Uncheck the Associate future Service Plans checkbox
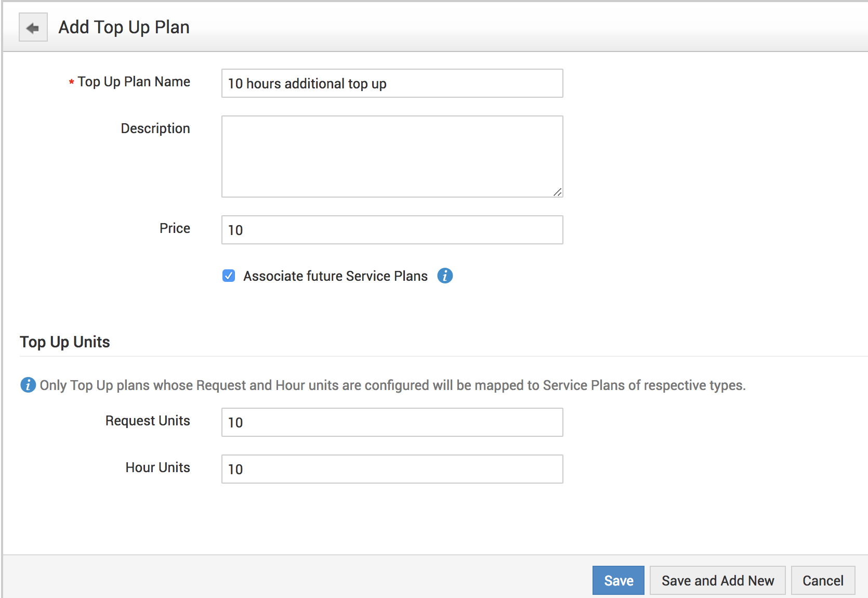Screen dimensions: 868x598 tap(229, 276)
